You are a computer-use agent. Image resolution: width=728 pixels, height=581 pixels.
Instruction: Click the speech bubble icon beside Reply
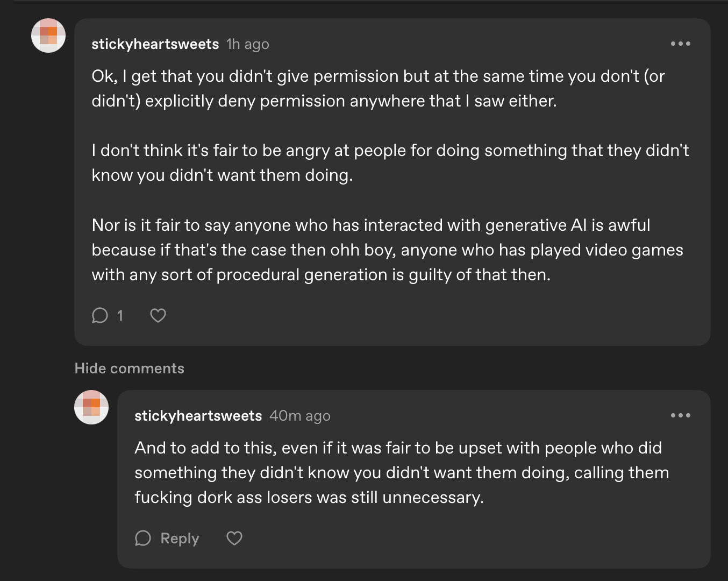pyautogui.click(x=143, y=538)
